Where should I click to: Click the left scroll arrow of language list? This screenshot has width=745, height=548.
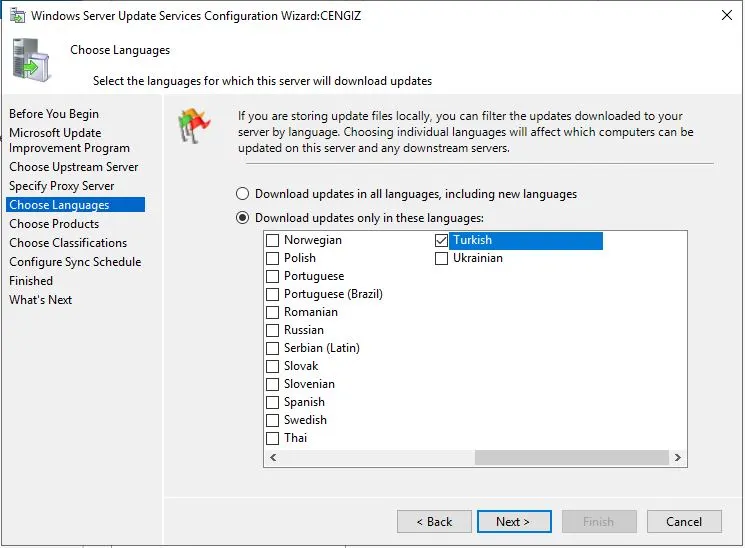point(272,458)
